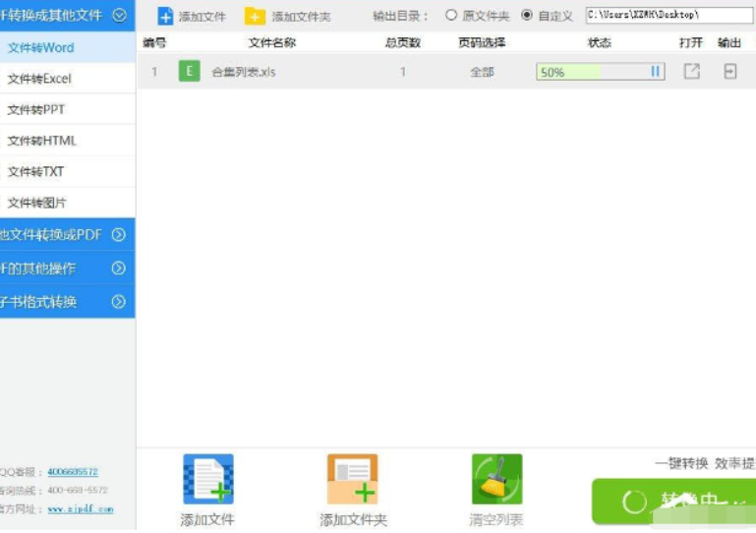
Task: Click the large 添加文件夹 folder icon at the bottom
Action: pos(353,479)
